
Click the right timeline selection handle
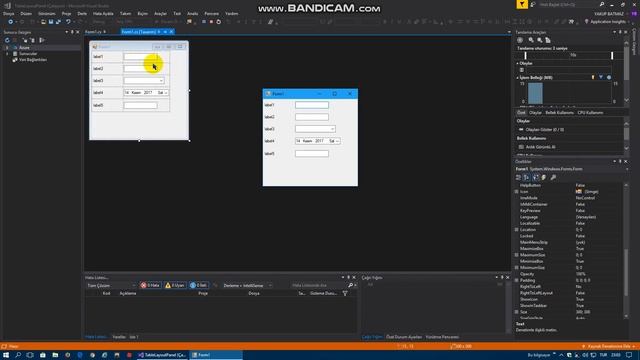(612, 55)
